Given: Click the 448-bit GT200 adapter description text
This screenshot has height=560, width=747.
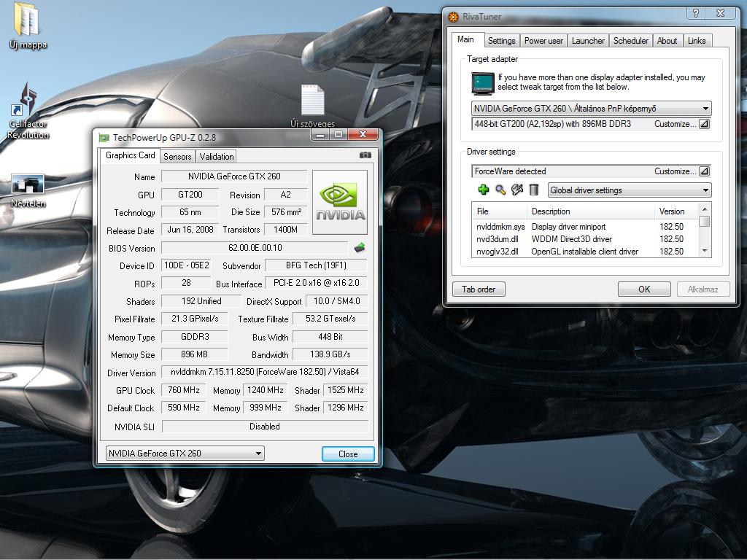Looking at the screenshot, I should (x=553, y=124).
